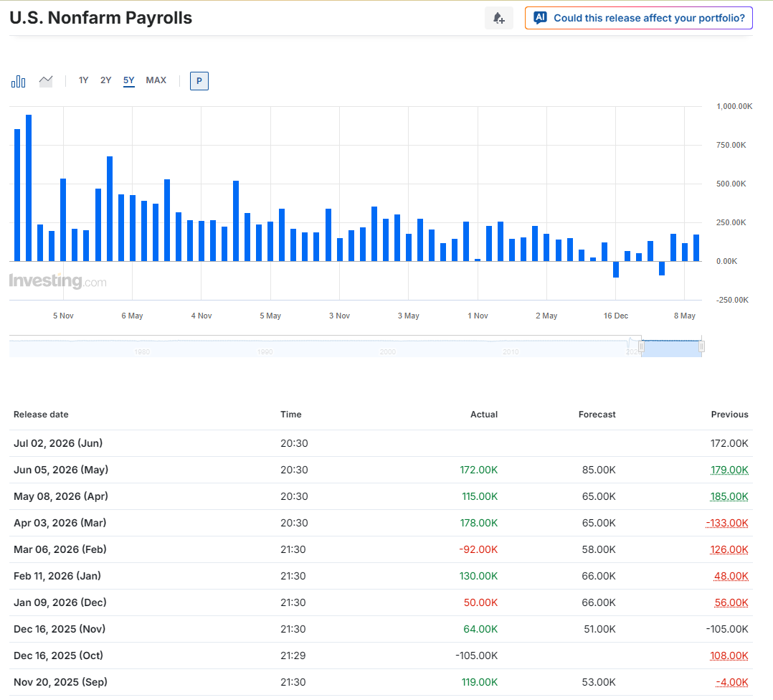Click revised previous value 185.00K
The width and height of the screenshot is (773, 700).
click(729, 496)
